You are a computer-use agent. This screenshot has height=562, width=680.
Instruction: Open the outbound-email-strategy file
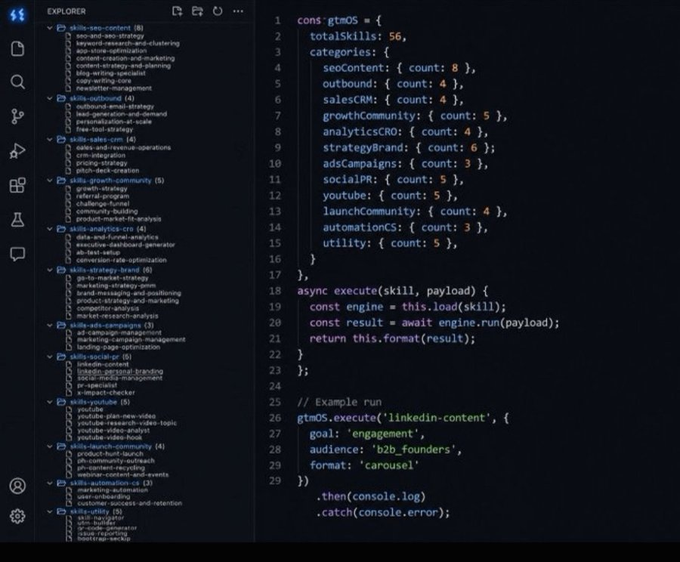(x=115, y=106)
